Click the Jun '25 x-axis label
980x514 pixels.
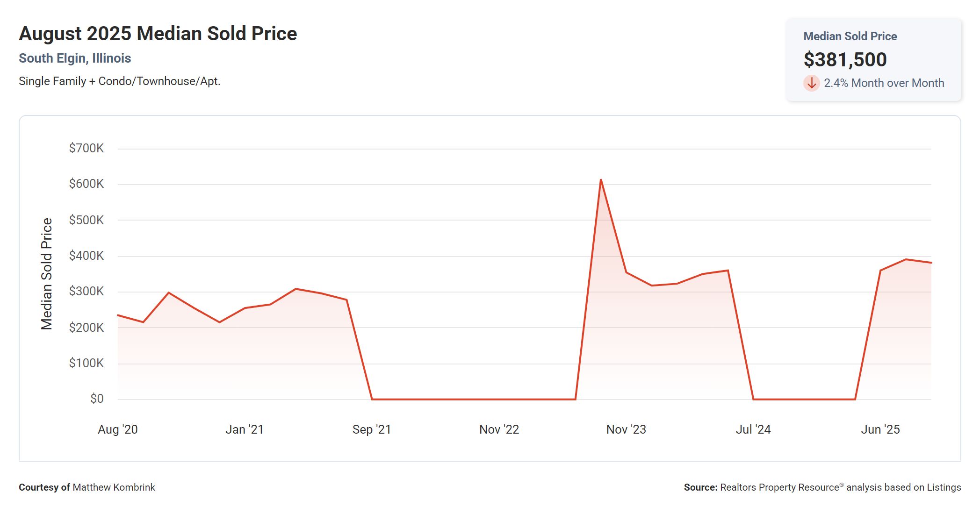tap(880, 429)
